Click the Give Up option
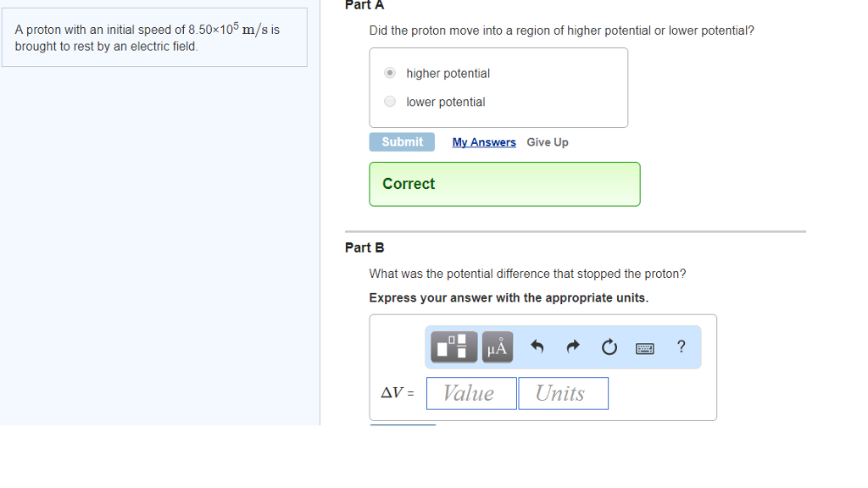868x488 pixels. point(547,141)
